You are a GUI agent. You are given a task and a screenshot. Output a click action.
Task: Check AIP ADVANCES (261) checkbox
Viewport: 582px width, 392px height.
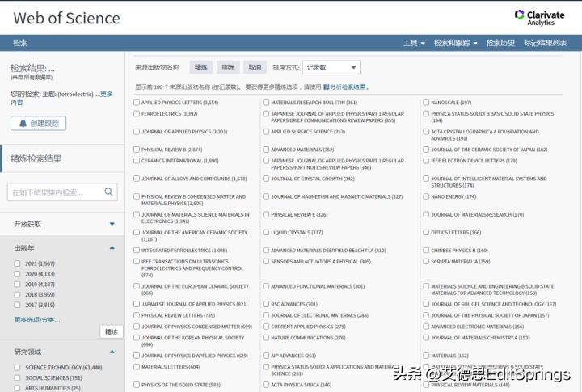[x=266, y=356]
